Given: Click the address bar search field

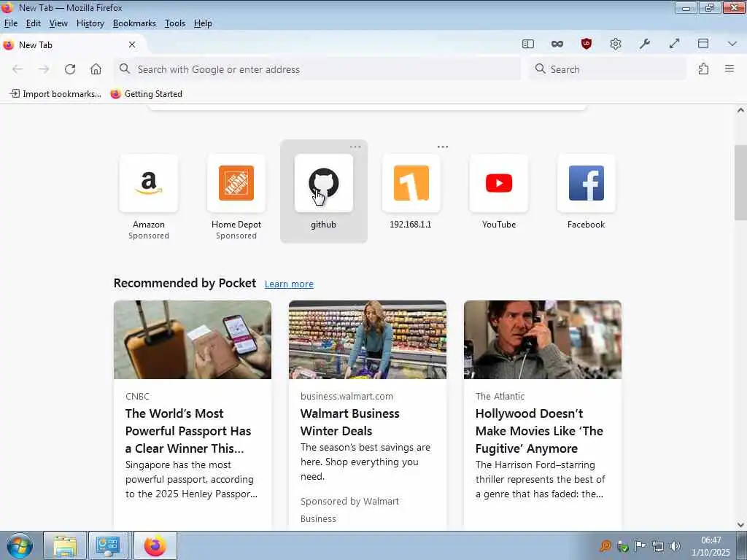Looking at the screenshot, I should click(317, 69).
